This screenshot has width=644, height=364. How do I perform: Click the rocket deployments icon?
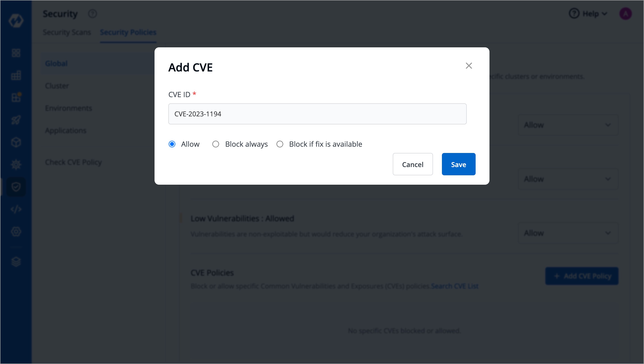click(16, 120)
